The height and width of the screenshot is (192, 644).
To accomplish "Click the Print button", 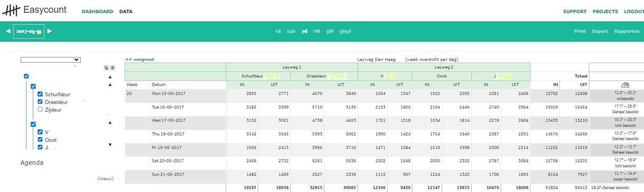I will click(x=580, y=31).
